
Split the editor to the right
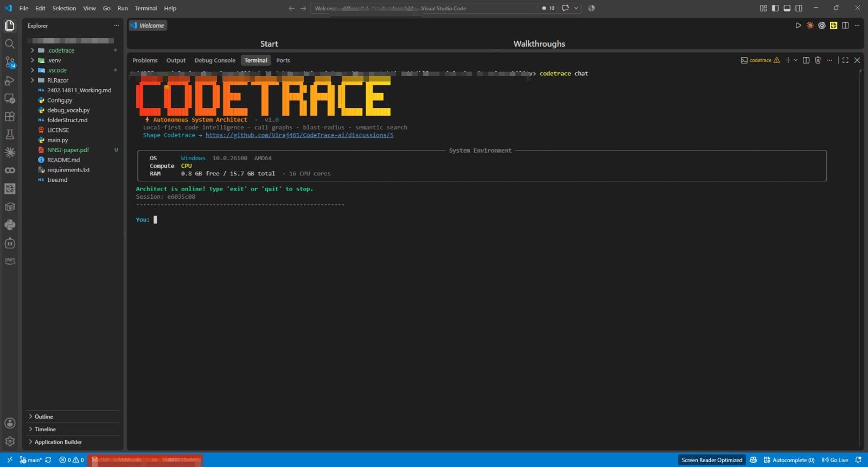point(845,26)
